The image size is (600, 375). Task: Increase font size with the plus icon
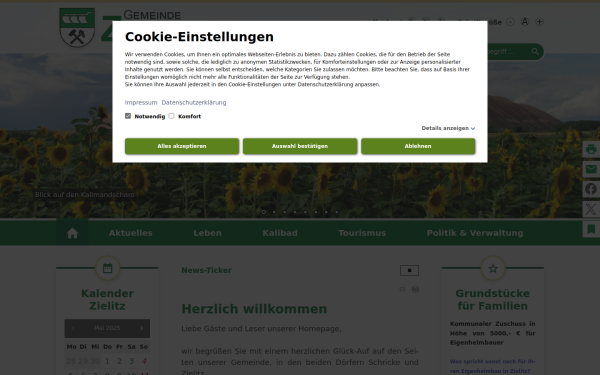coord(540,22)
